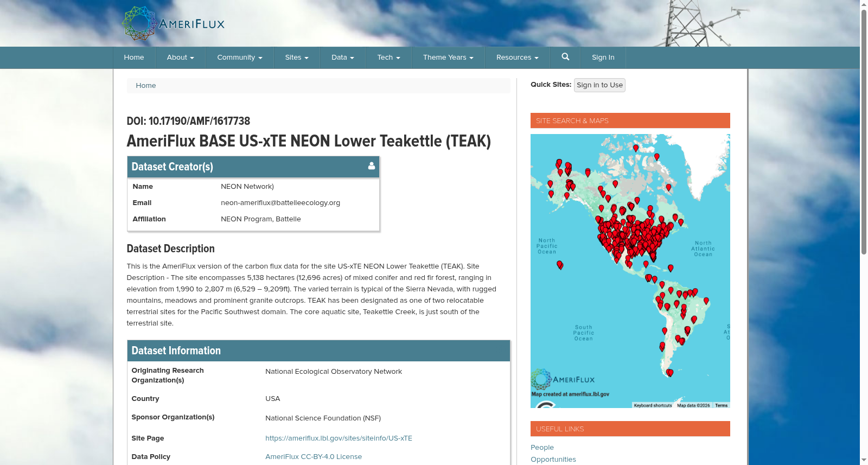Click the NEON Network) name value
Image resolution: width=868 pixels, height=465 pixels.
pyautogui.click(x=247, y=187)
